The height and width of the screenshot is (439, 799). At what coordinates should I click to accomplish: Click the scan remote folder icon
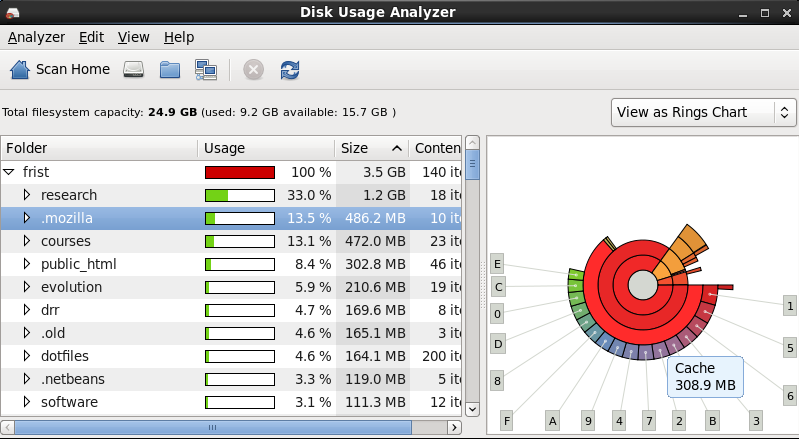[x=206, y=69]
